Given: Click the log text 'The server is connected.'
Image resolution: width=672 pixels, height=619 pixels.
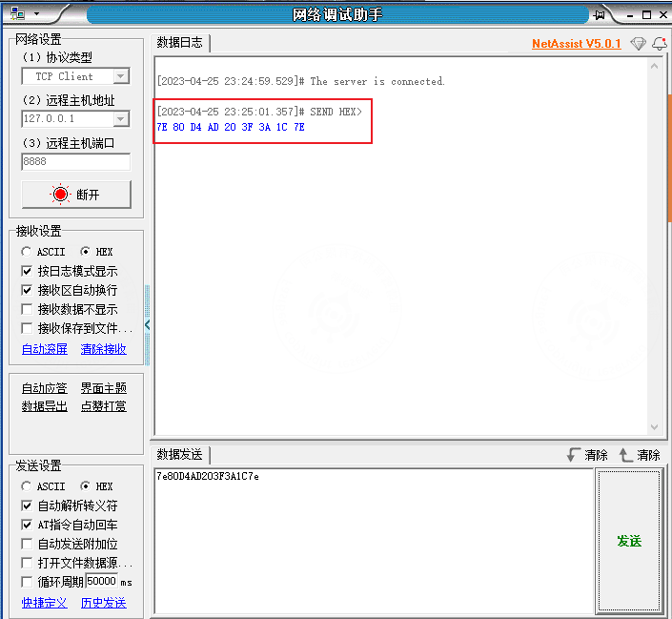Looking at the screenshot, I should tap(377, 81).
